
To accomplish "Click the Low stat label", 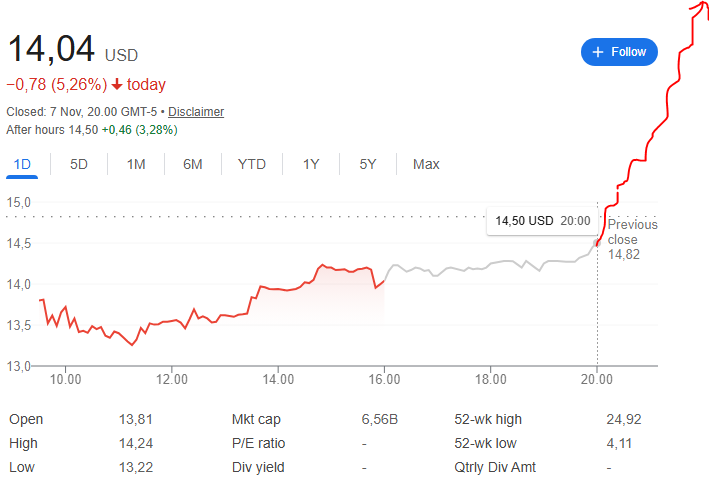I will tap(22, 467).
